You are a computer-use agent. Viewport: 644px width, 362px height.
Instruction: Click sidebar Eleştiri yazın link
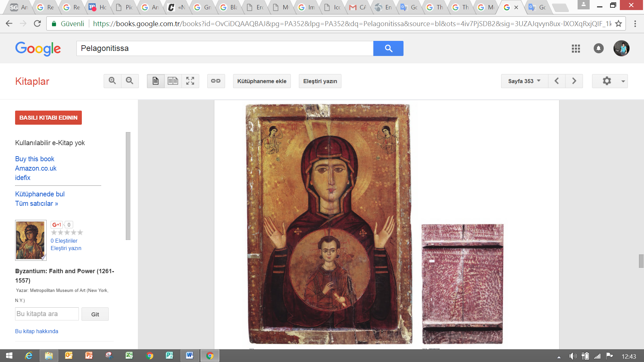pos(66,248)
